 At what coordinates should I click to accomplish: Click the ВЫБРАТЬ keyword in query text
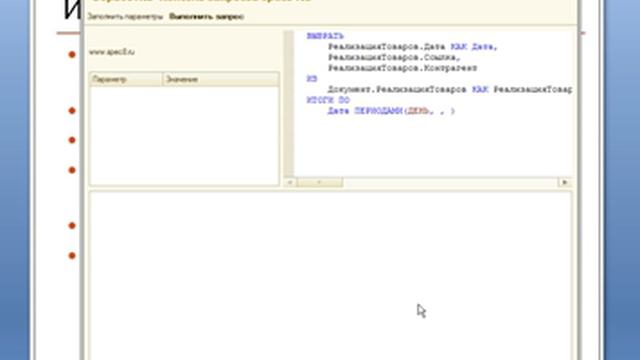[x=325, y=36]
